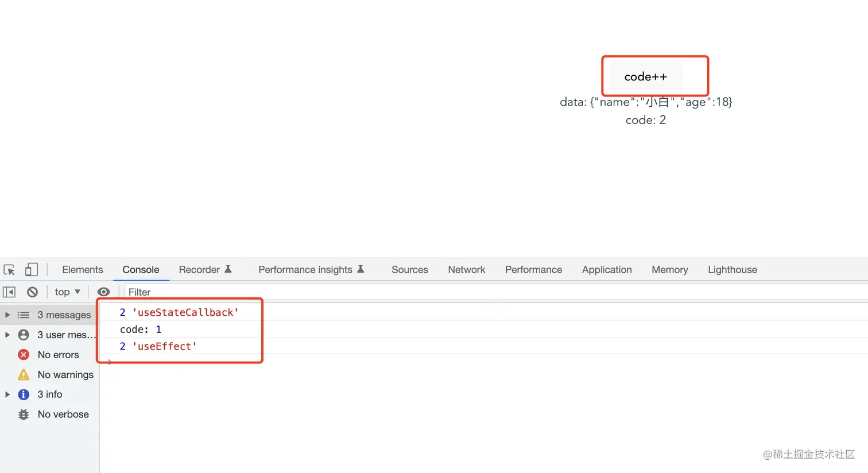Expand the 3 info group arrow
This screenshot has width=868, height=473.
[7, 394]
